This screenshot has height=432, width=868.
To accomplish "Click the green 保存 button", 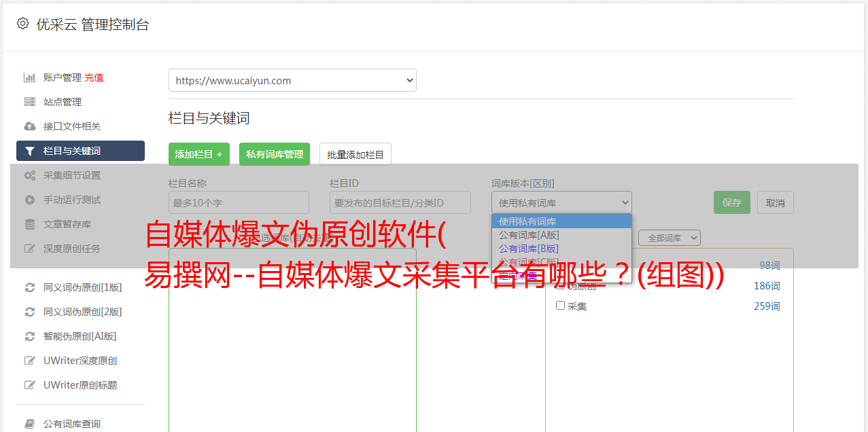I will [x=732, y=202].
